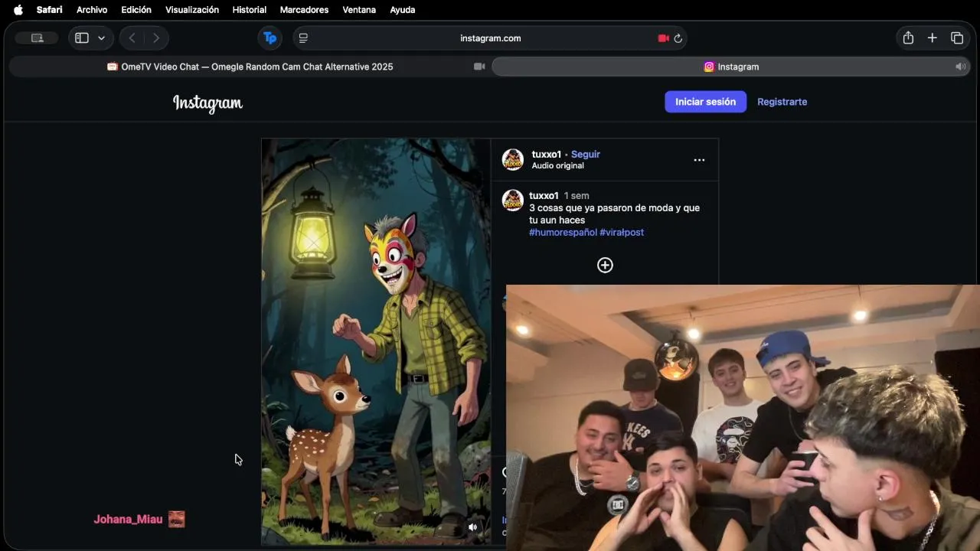Image resolution: width=980 pixels, height=551 pixels.
Task: Click the #humorespañol hashtag
Action: pyautogui.click(x=563, y=232)
